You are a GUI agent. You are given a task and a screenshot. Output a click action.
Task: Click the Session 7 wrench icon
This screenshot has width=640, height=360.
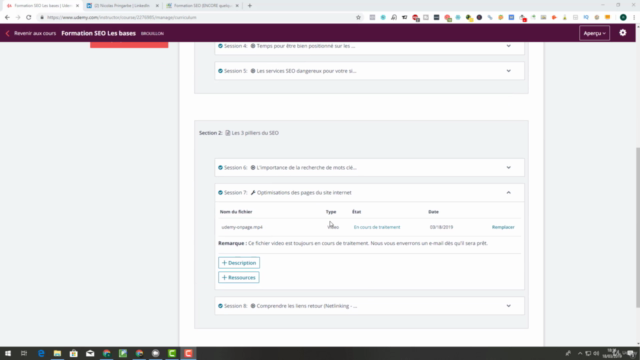(253, 193)
